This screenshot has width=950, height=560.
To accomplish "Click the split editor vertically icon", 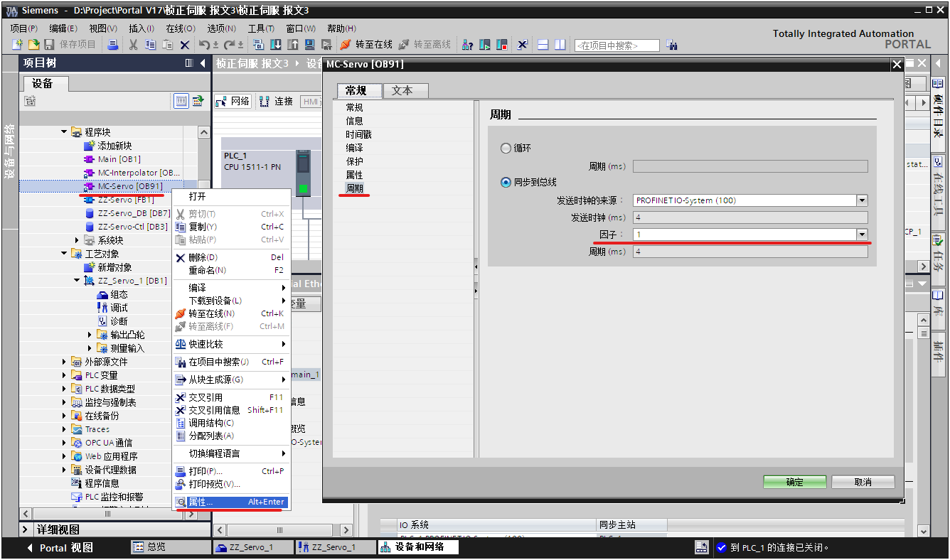I will click(x=560, y=44).
